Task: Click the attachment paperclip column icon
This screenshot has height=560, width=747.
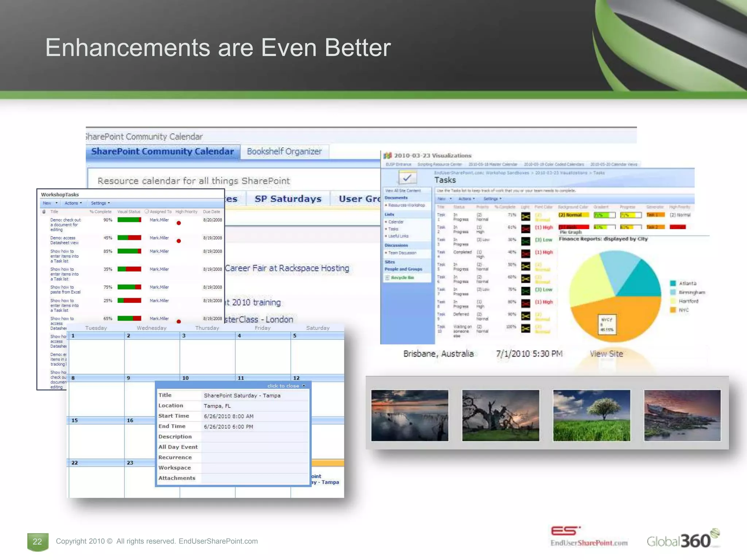Action: tap(44, 212)
